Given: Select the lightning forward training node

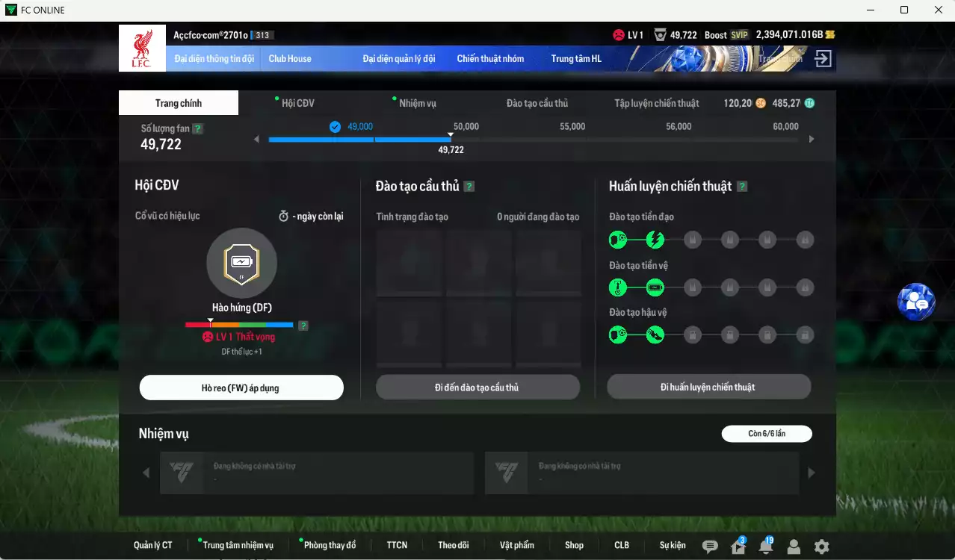Looking at the screenshot, I should click(x=655, y=240).
